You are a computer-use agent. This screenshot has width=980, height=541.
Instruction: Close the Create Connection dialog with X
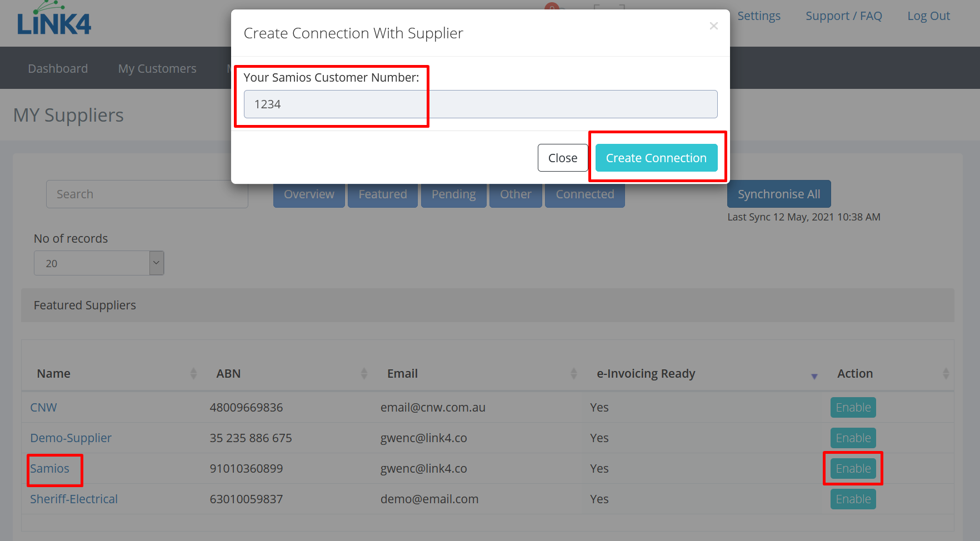[714, 26]
